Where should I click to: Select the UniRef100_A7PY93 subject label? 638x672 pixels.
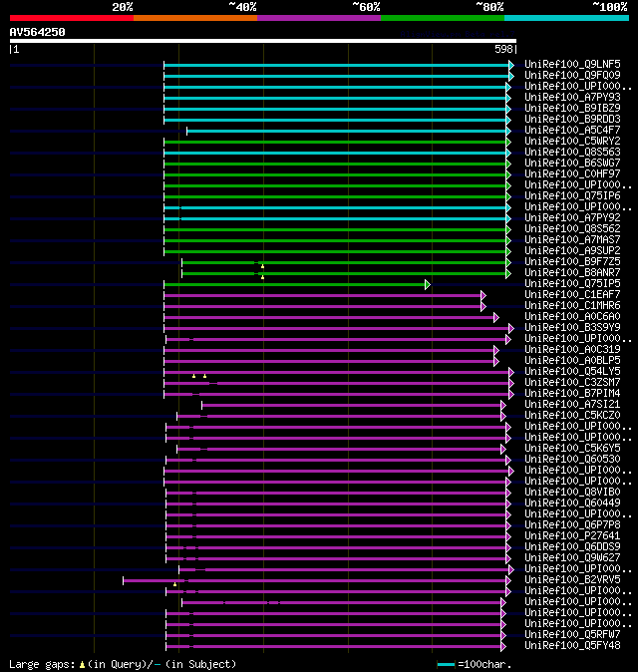[572, 98]
